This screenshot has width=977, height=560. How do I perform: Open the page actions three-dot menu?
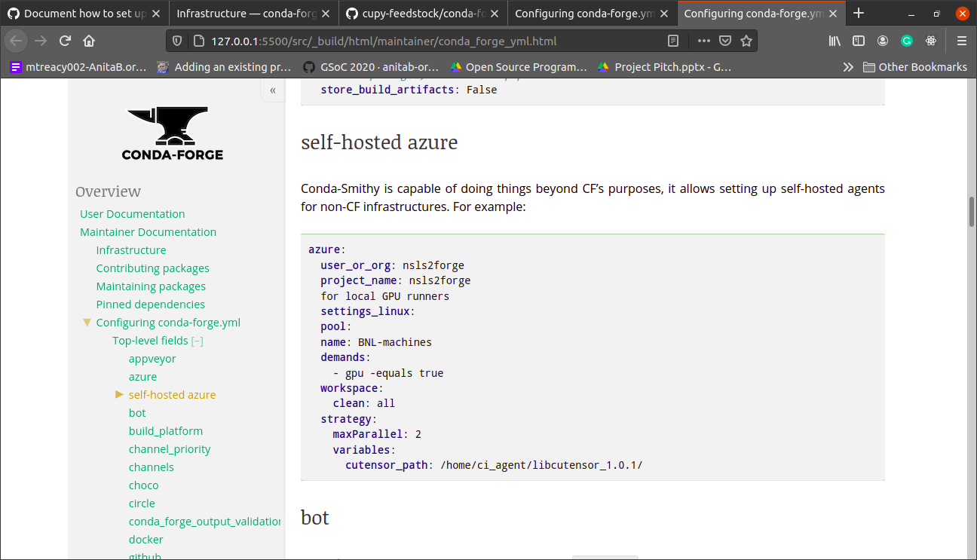pyautogui.click(x=703, y=41)
